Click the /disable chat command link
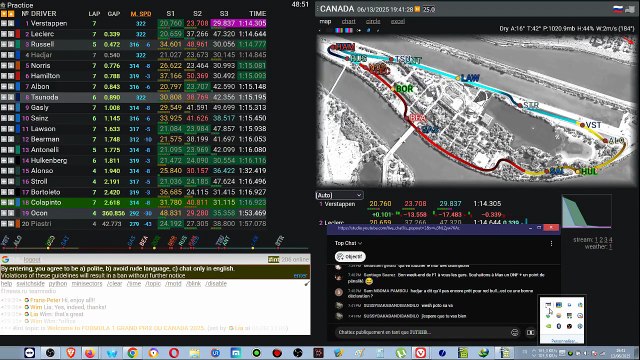Image resolution: width=640 pixels, height=360 pixels. (216, 284)
